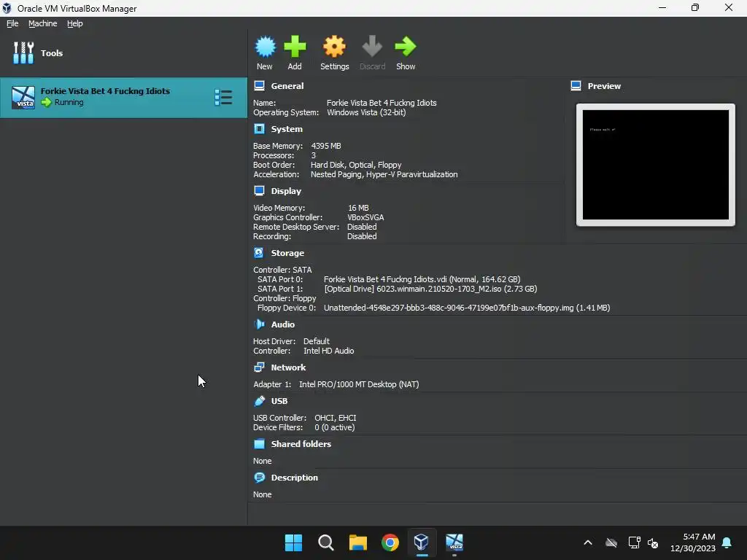747x560 pixels.
Task: Open the VM list hamburger menu icon
Action: click(x=223, y=97)
